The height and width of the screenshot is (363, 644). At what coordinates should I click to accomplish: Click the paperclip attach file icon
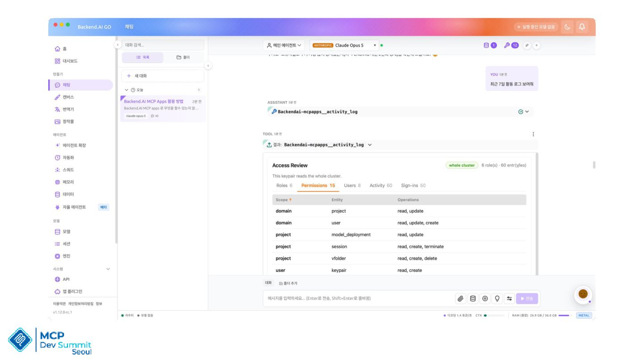(x=460, y=299)
